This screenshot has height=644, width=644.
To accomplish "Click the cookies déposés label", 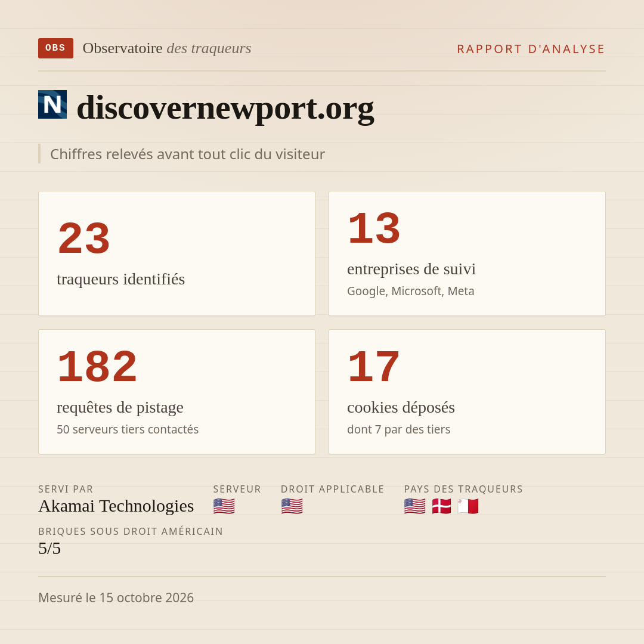I will [401, 407].
